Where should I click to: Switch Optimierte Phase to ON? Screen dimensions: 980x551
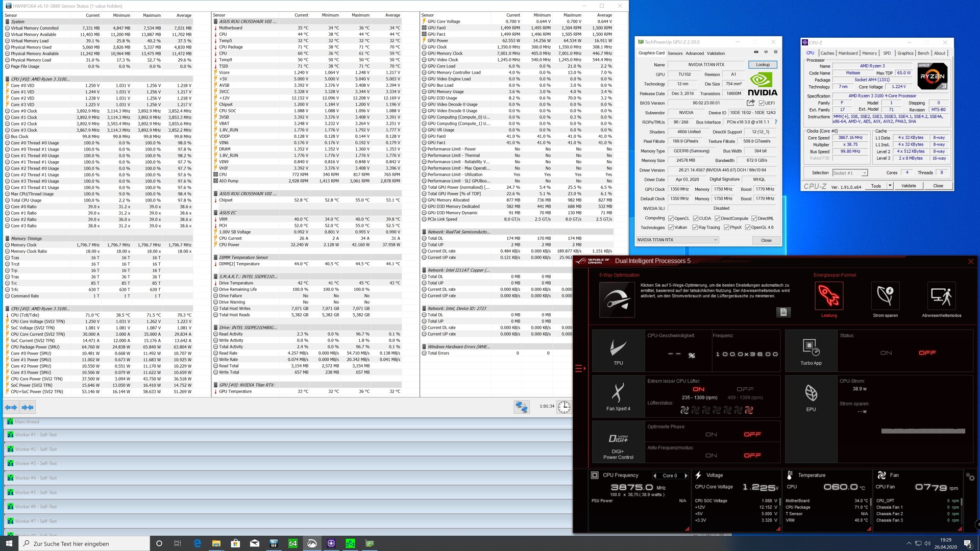(711, 435)
